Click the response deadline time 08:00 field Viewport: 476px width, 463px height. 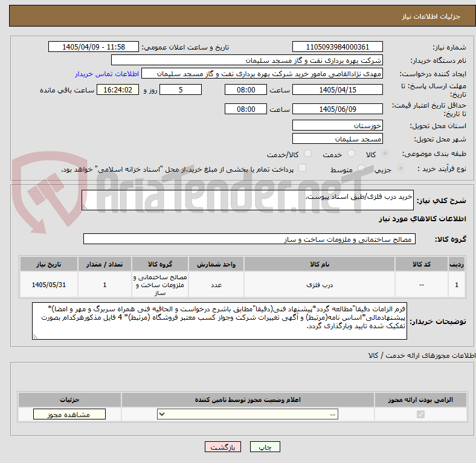pyautogui.click(x=246, y=90)
